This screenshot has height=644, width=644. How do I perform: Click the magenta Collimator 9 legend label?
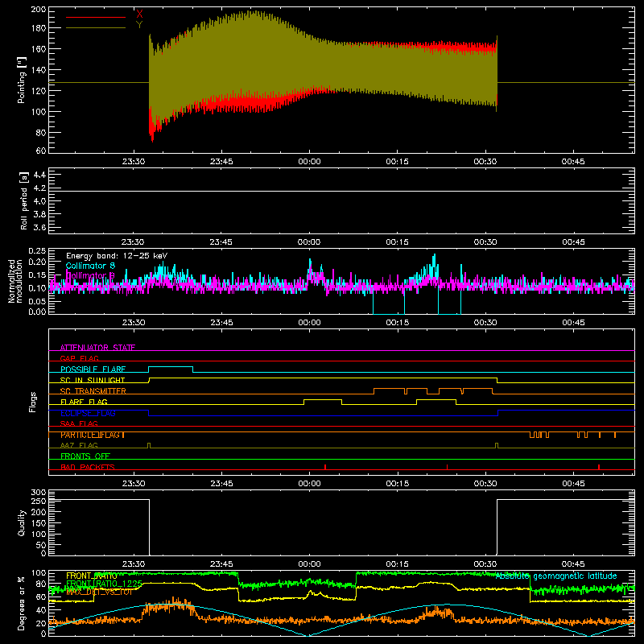tap(90, 275)
